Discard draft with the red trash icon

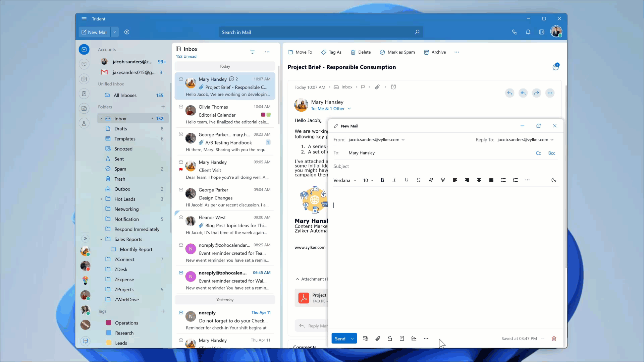[x=554, y=339]
